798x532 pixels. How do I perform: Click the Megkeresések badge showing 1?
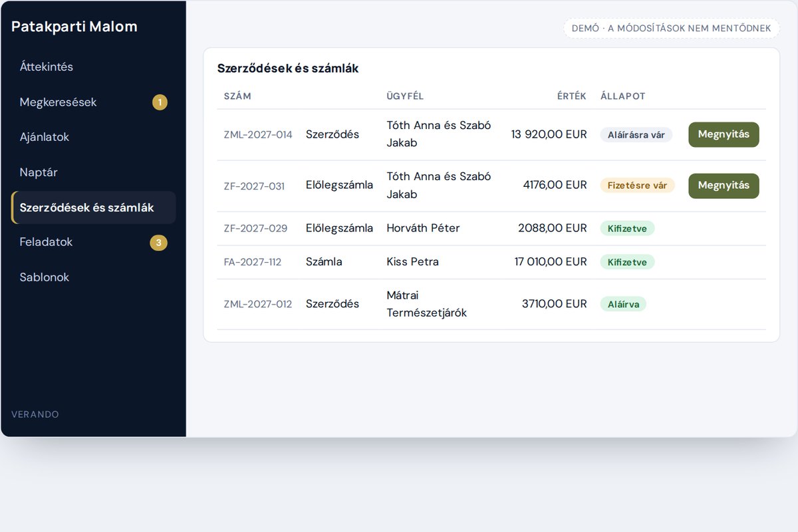(x=160, y=102)
